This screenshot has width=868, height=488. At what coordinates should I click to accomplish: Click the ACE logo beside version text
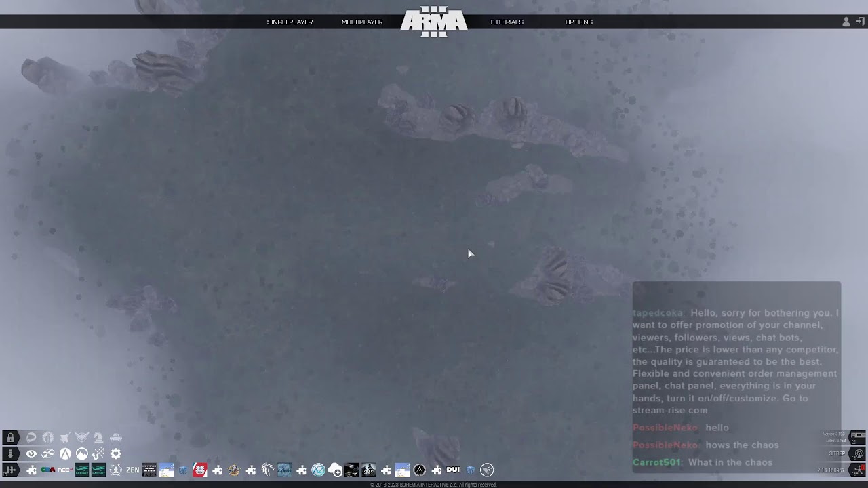[858, 435]
